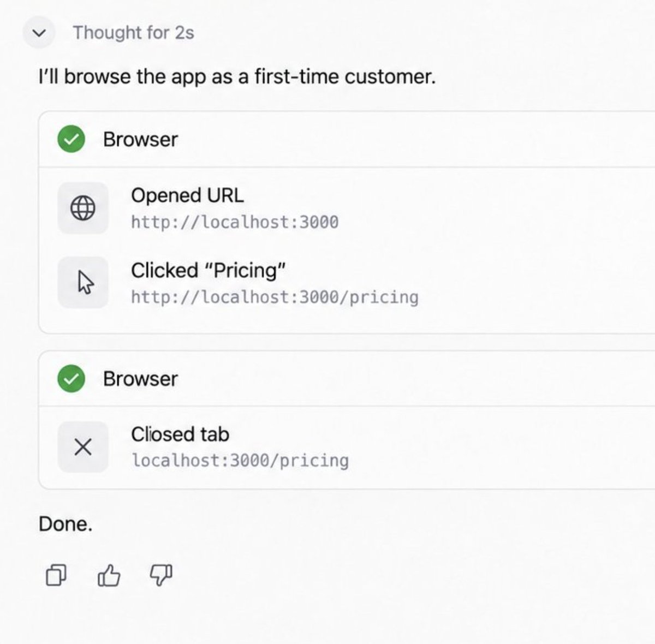Click the globe icon beside Opened URL
The width and height of the screenshot is (655, 644).
(x=83, y=208)
